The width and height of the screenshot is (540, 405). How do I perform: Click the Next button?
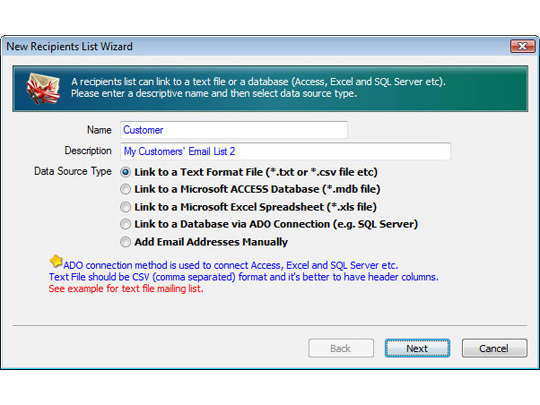pos(417,348)
